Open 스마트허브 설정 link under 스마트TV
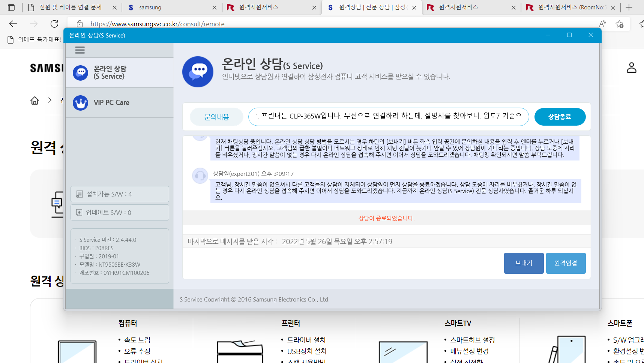The height and width of the screenshot is (363, 644). click(473, 340)
